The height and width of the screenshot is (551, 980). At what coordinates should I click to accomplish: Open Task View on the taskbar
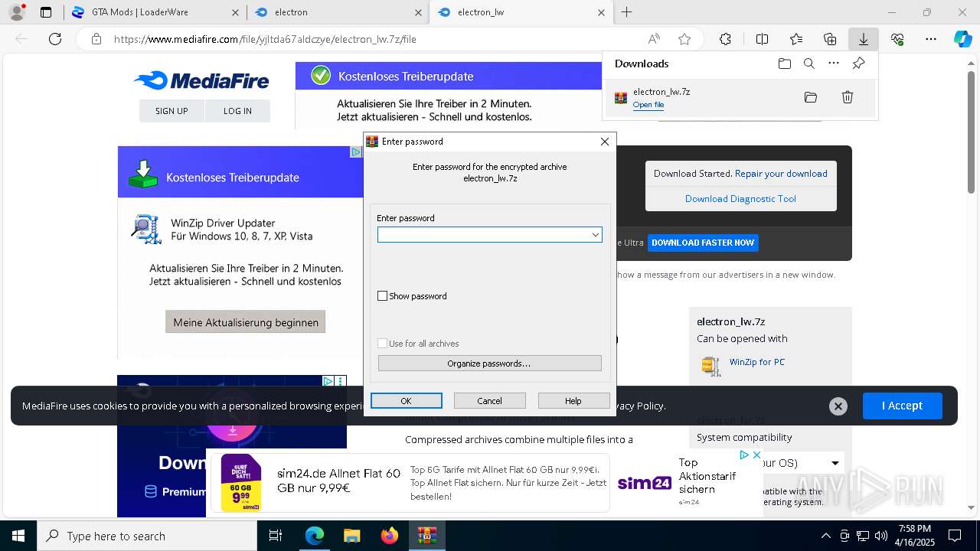[x=276, y=536]
